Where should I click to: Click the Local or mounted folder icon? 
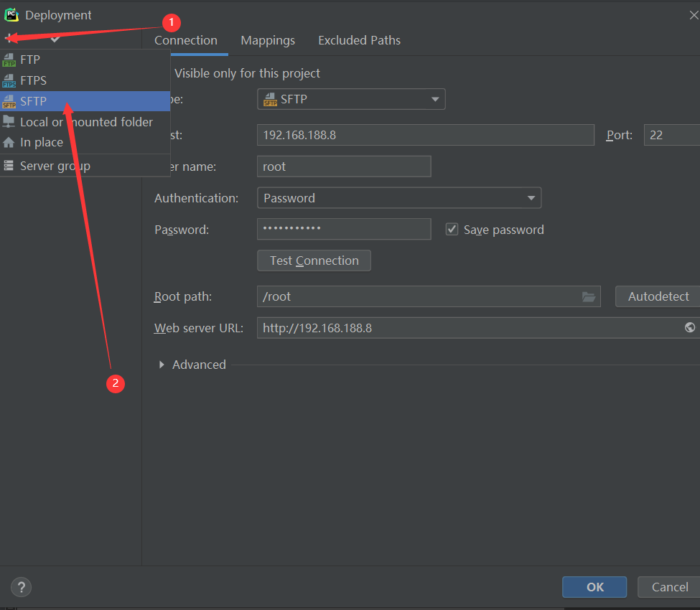coord(9,122)
